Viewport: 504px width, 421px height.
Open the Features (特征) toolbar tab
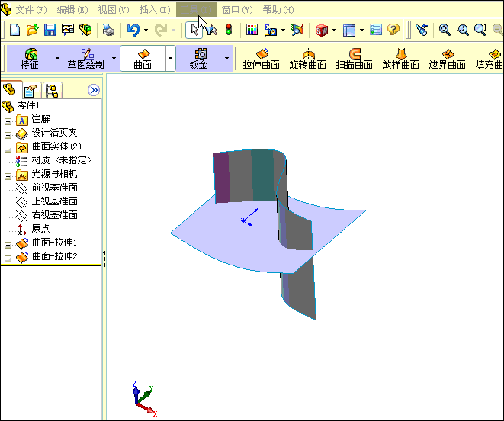pos(30,58)
